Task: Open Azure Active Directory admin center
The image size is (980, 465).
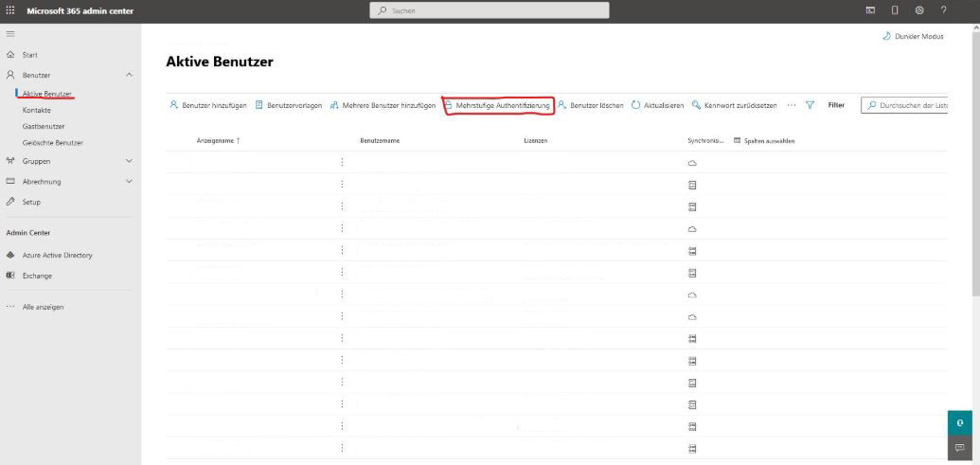Action: (57, 256)
